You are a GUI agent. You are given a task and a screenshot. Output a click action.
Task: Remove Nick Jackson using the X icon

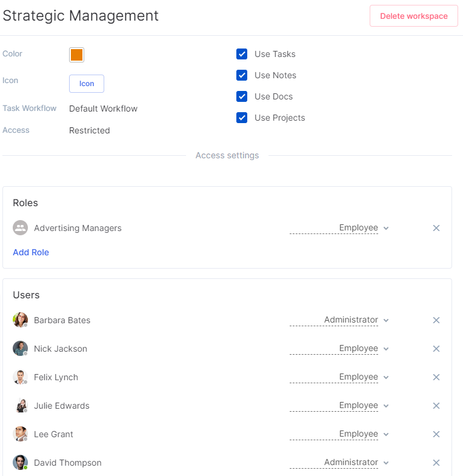436,349
